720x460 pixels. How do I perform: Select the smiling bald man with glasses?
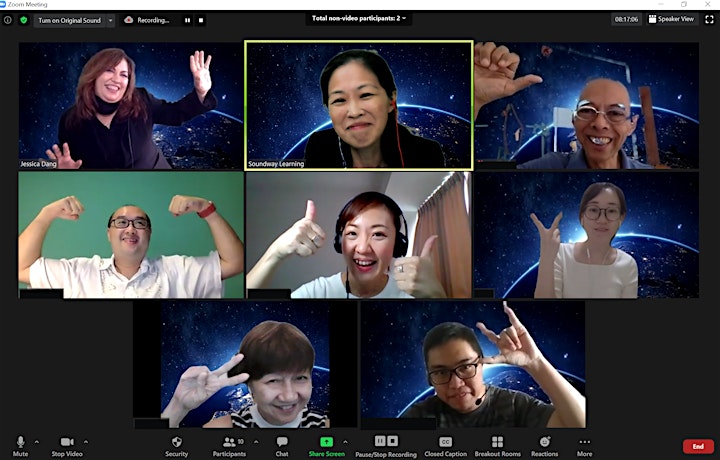586,106
